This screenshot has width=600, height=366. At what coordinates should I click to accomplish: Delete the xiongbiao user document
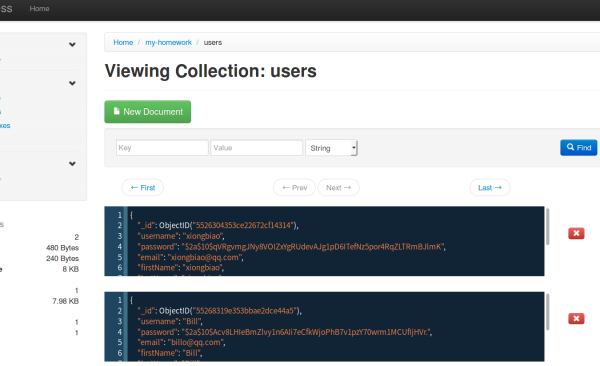(576, 233)
